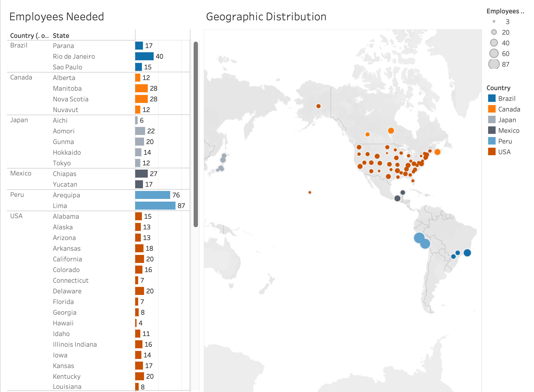Screen dimensions: 534x392
Task: Click the Japan gray legend swatch
Action: point(492,120)
